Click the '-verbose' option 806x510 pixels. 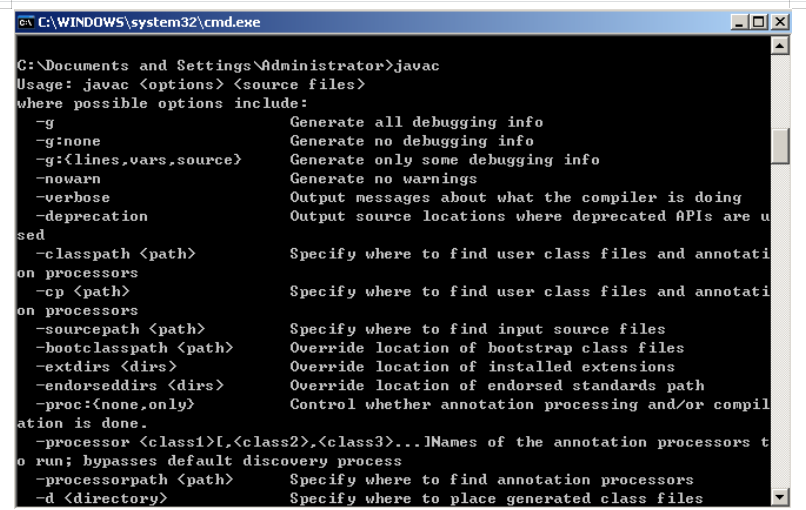(x=73, y=197)
